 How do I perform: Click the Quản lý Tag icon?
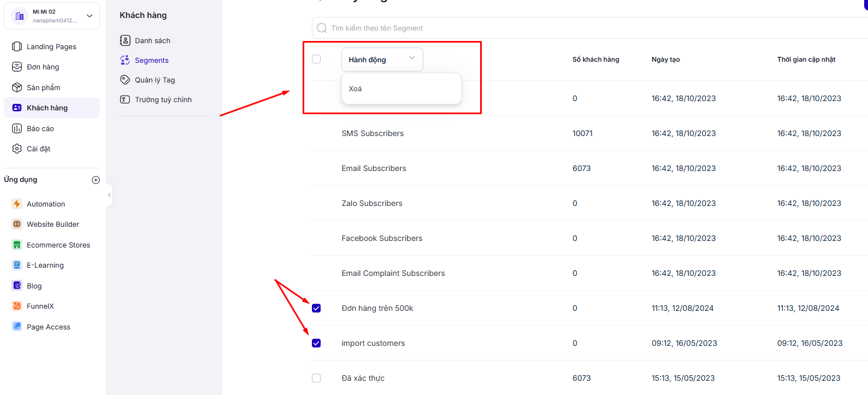click(x=125, y=80)
